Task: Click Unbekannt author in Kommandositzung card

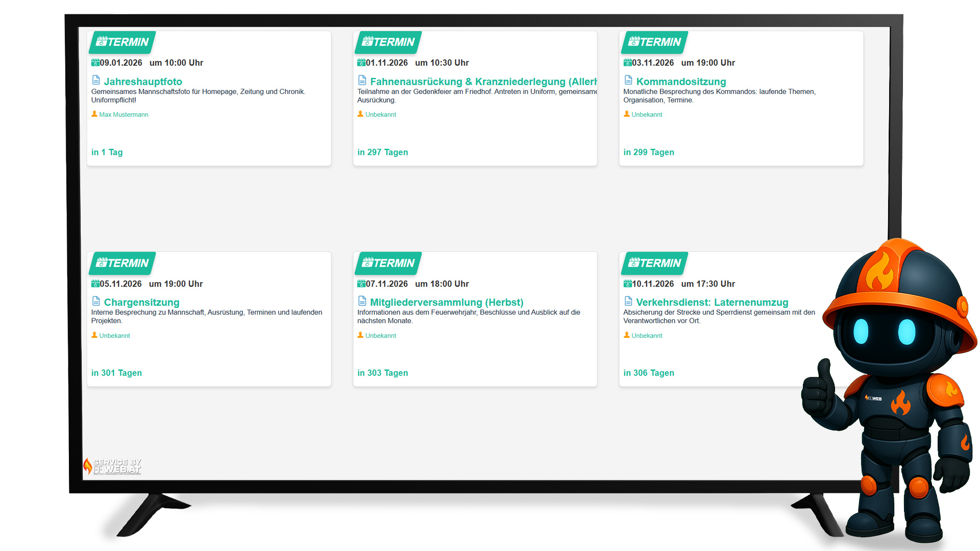Action: coord(646,115)
